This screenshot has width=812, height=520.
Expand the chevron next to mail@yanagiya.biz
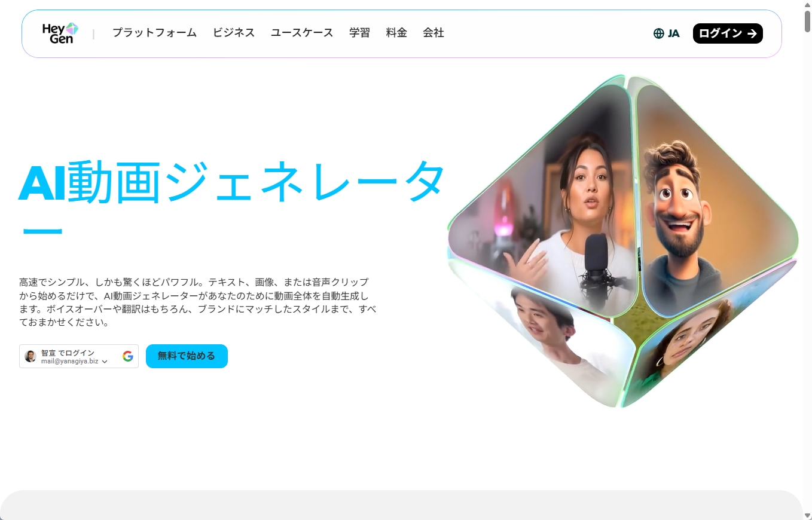click(105, 361)
